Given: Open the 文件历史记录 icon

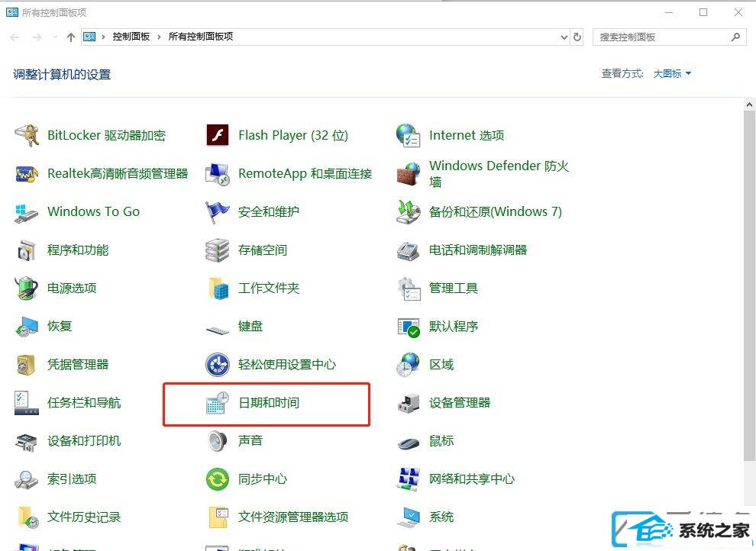Looking at the screenshot, I should point(27,517).
